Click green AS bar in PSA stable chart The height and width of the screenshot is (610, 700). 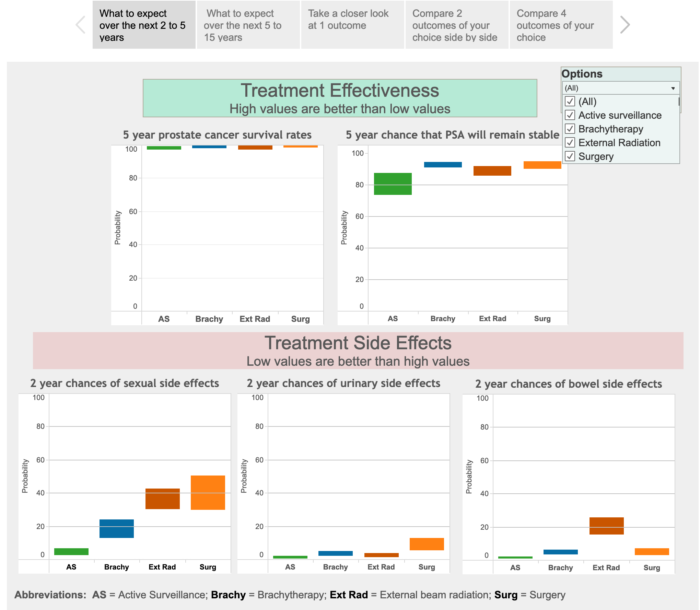(x=393, y=184)
